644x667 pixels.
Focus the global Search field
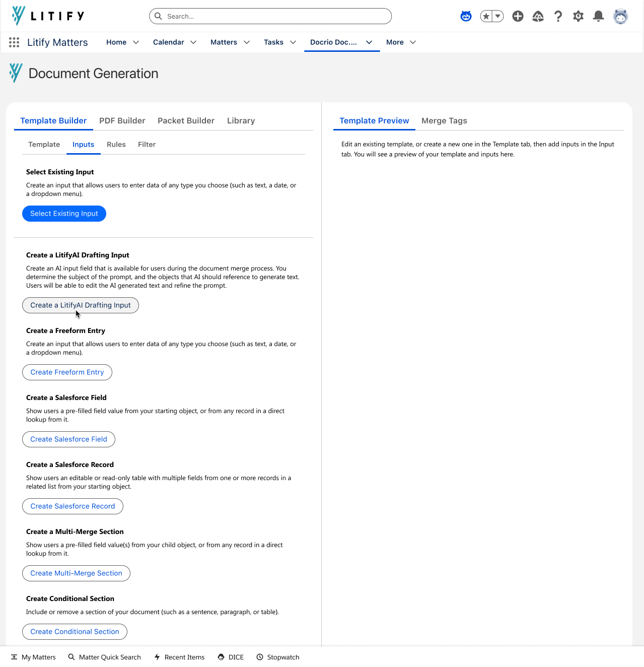point(270,16)
